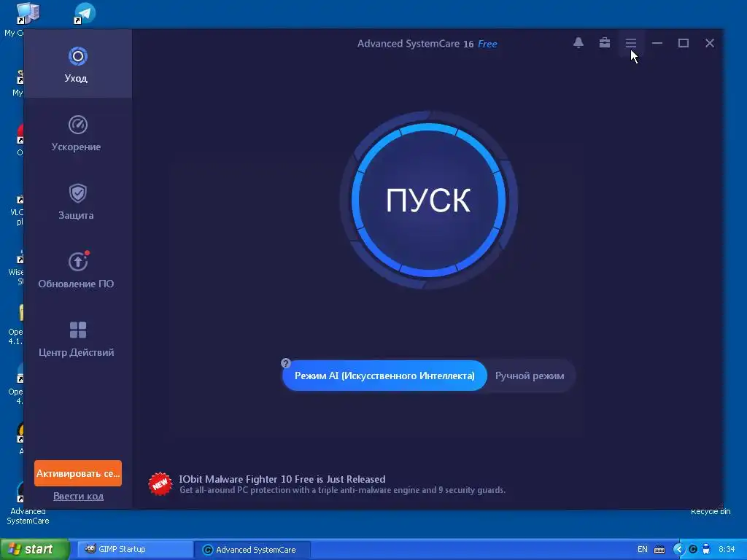Open the toolbox briefcase icon
This screenshot has width=747, height=560.
click(605, 43)
